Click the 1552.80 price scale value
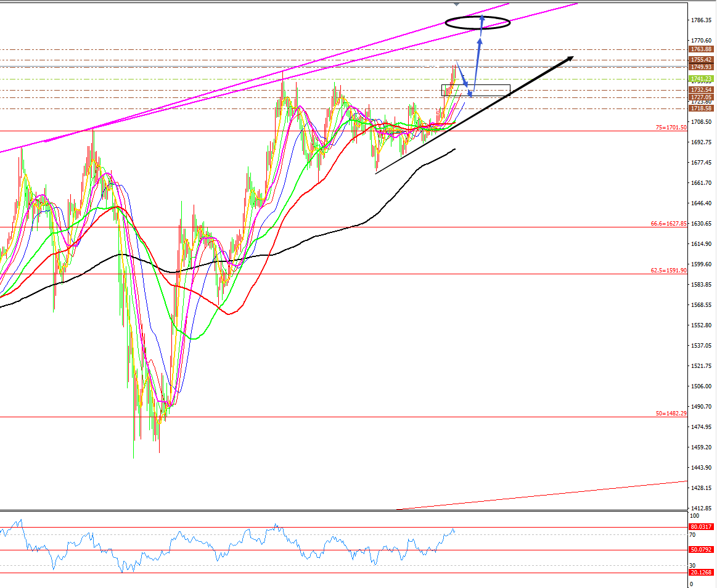This screenshot has height=588, width=717. point(701,325)
